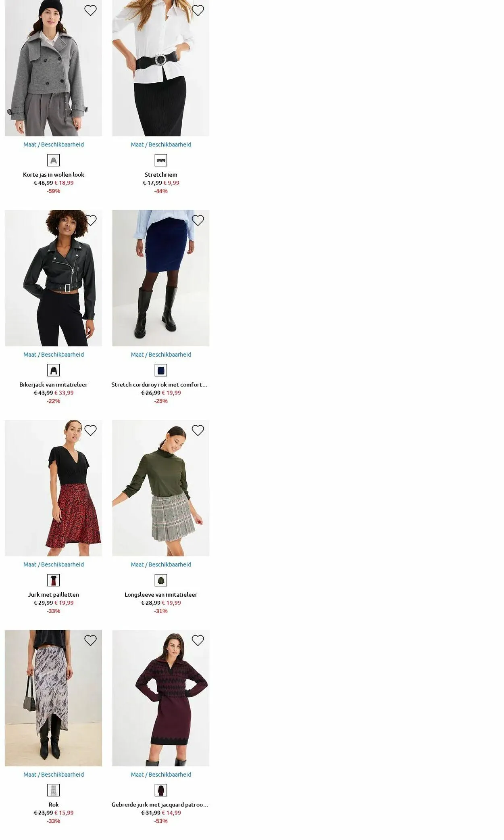Save corduroy rok to wishlist heart
The image size is (504, 840).
point(198,220)
